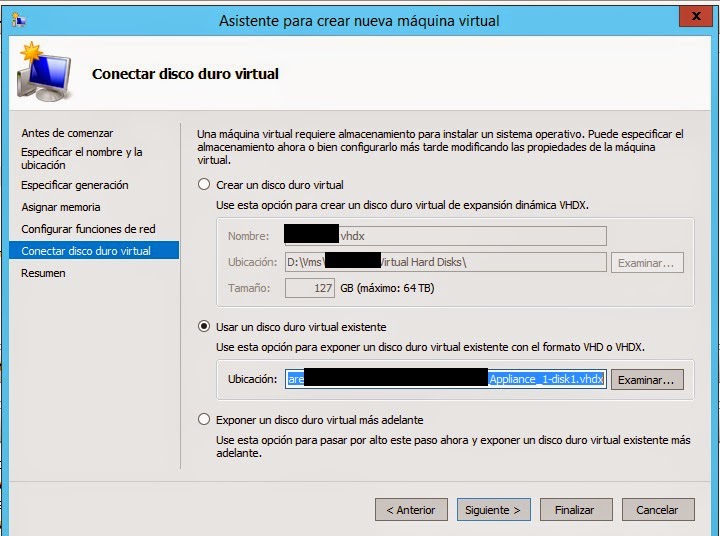Select 'Usar un disco duro virtual existente'
The height and width of the screenshot is (536, 720).
[x=205, y=327]
